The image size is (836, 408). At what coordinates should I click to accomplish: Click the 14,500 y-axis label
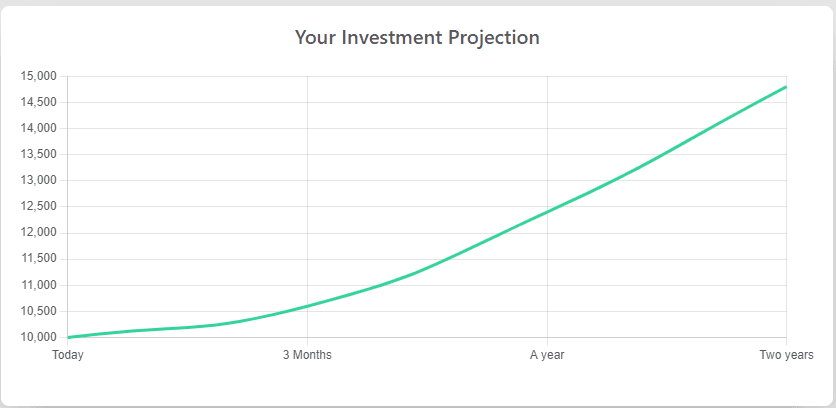pyautogui.click(x=38, y=102)
